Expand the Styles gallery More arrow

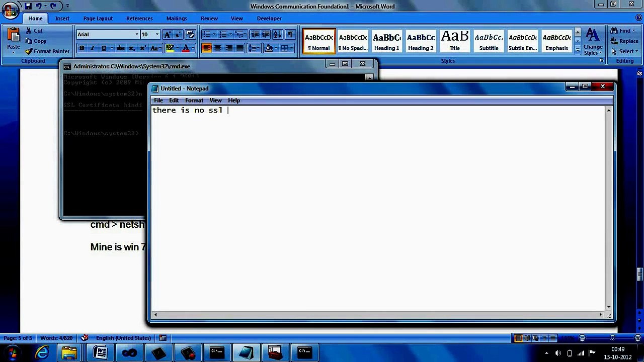pyautogui.click(x=578, y=50)
